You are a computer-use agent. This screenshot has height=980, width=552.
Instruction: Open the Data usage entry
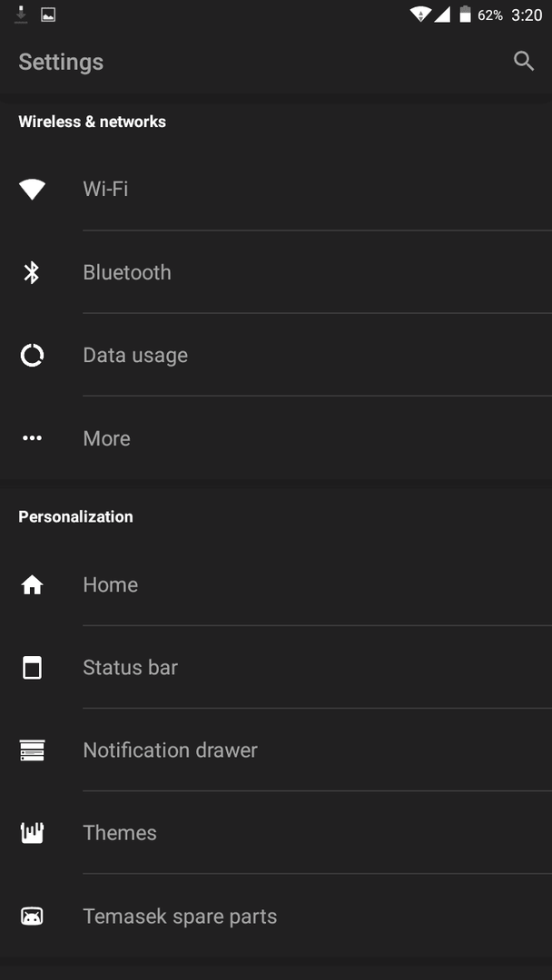coord(276,355)
